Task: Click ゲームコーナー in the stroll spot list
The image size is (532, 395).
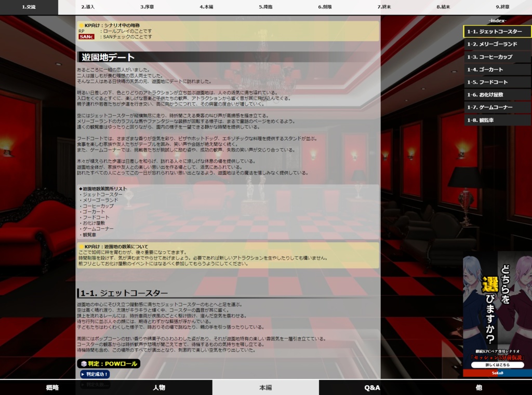Action: tap(98, 229)
